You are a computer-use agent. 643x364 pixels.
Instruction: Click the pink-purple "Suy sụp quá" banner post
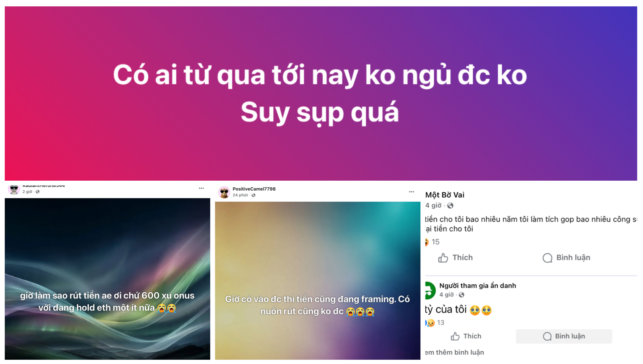(x=321, y=94)
